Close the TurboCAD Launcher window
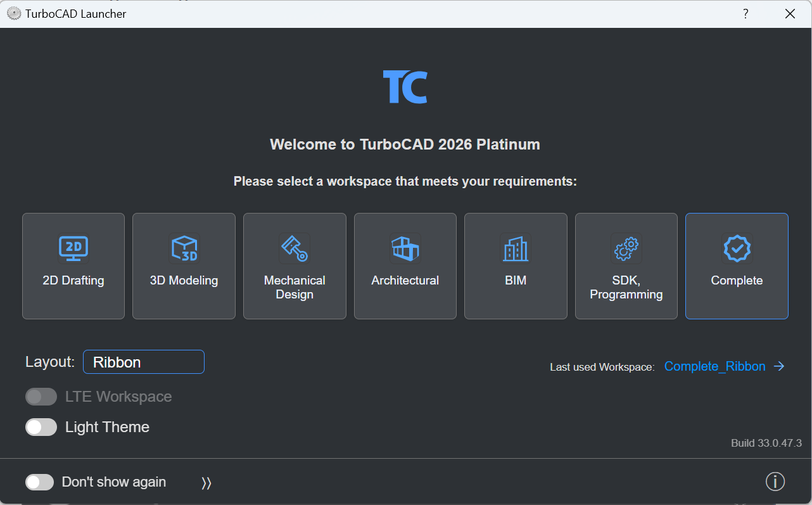 [x=790, y=13]
